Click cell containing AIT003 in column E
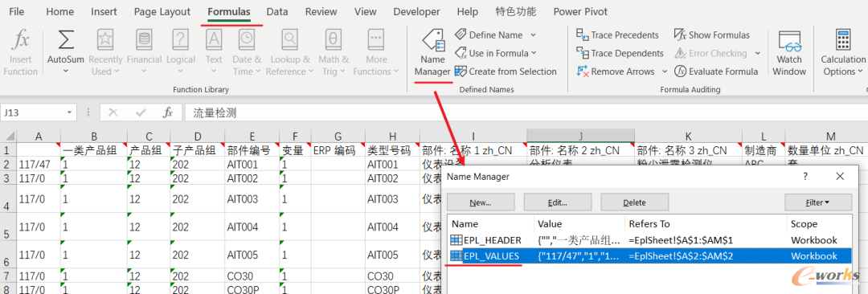Viewport: 868px width, 294px height. (252, 198)
